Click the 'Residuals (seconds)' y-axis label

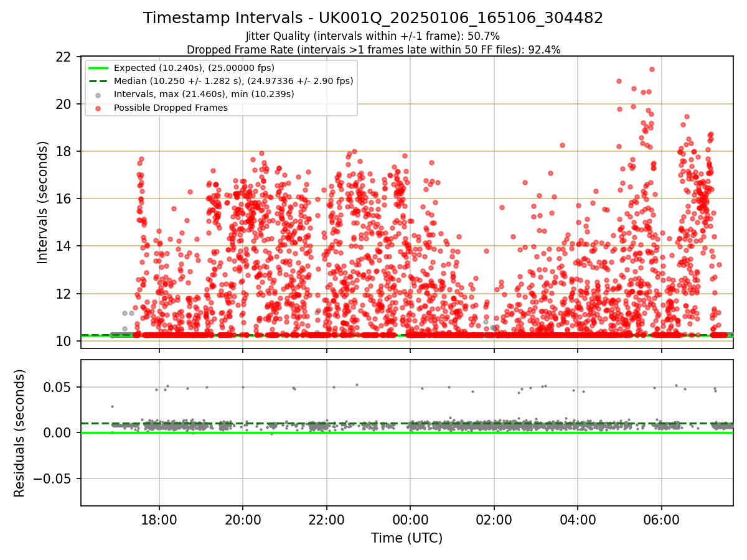[20, 433]
